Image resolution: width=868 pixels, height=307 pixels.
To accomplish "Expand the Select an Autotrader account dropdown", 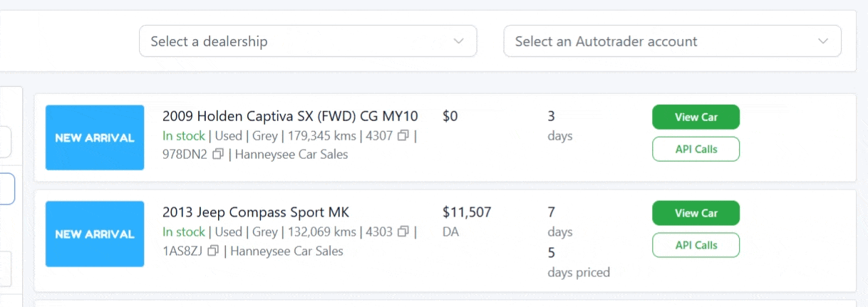I will click(672, 41).
